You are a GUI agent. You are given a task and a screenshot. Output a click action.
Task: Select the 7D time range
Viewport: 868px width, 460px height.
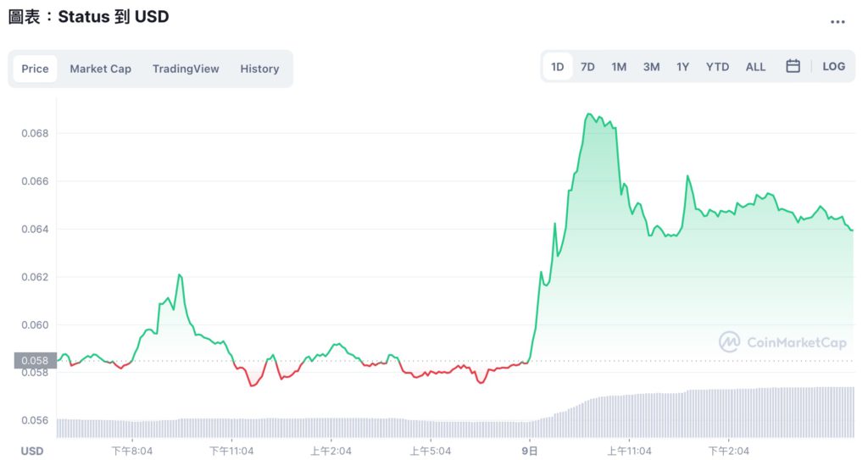(587, 66)
